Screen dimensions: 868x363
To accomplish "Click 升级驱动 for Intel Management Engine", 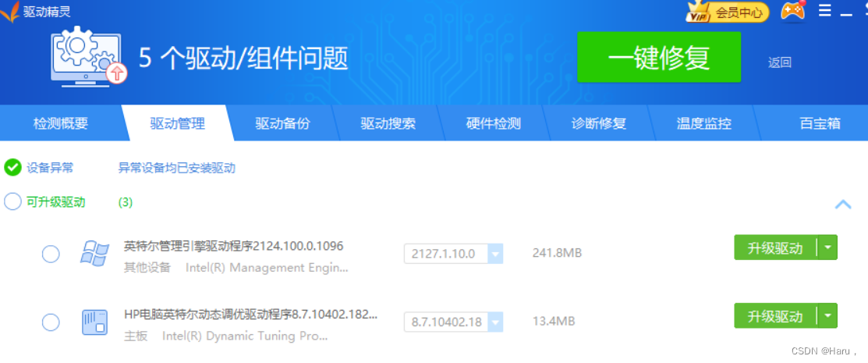I will click(775, 247).
